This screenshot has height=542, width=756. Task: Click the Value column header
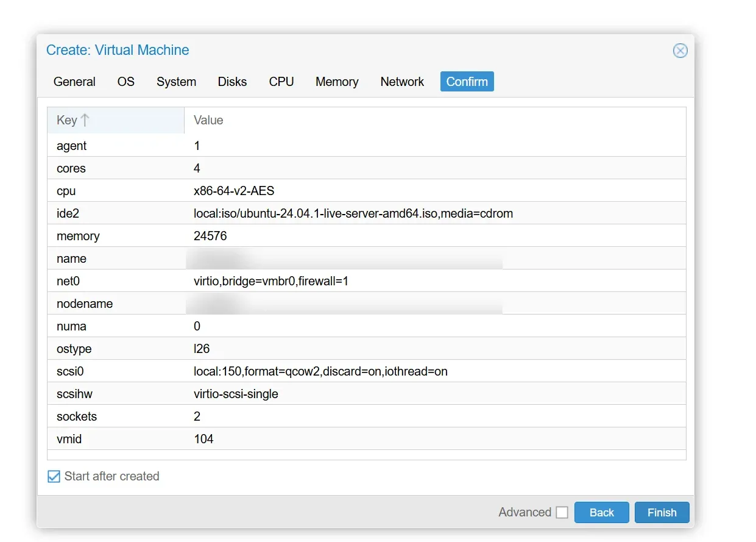(435, 120)
